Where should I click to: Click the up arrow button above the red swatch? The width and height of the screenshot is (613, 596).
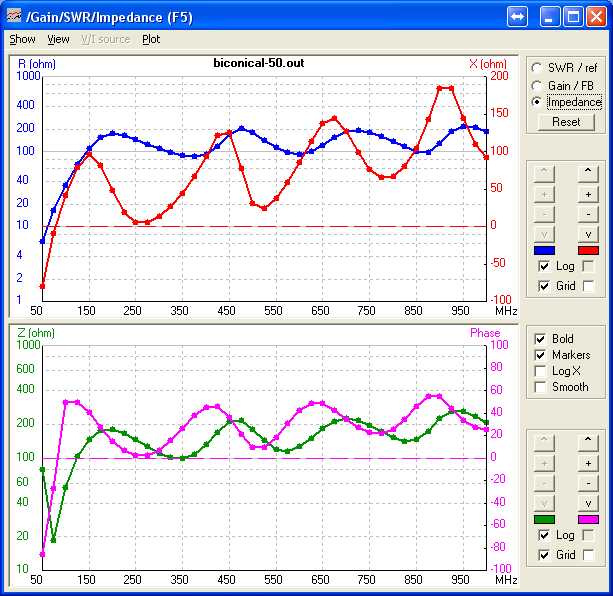588,173
